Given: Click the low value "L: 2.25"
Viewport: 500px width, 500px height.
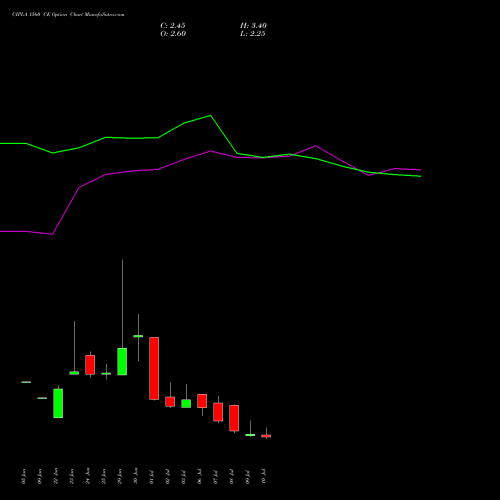Looking at the screenshot, I should 253,34.
